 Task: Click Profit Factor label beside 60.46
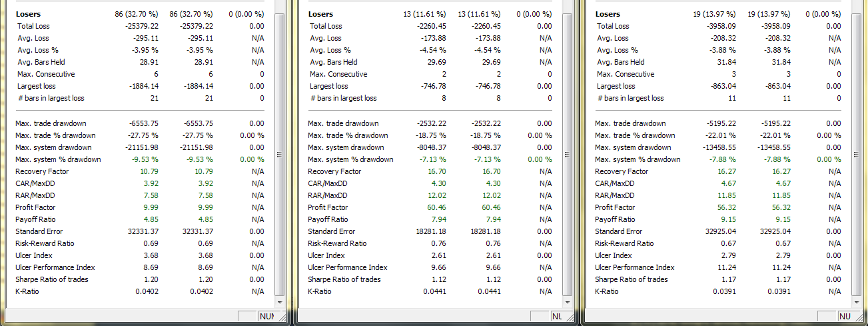[x=328, y=207]
